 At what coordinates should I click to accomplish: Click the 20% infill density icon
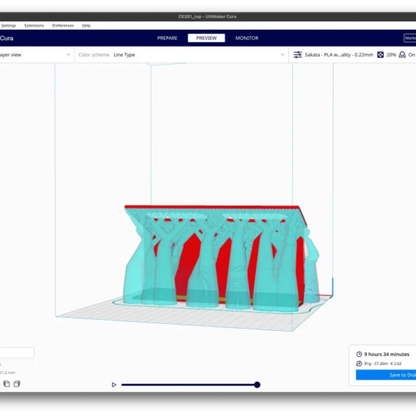(x=380, y=55)
